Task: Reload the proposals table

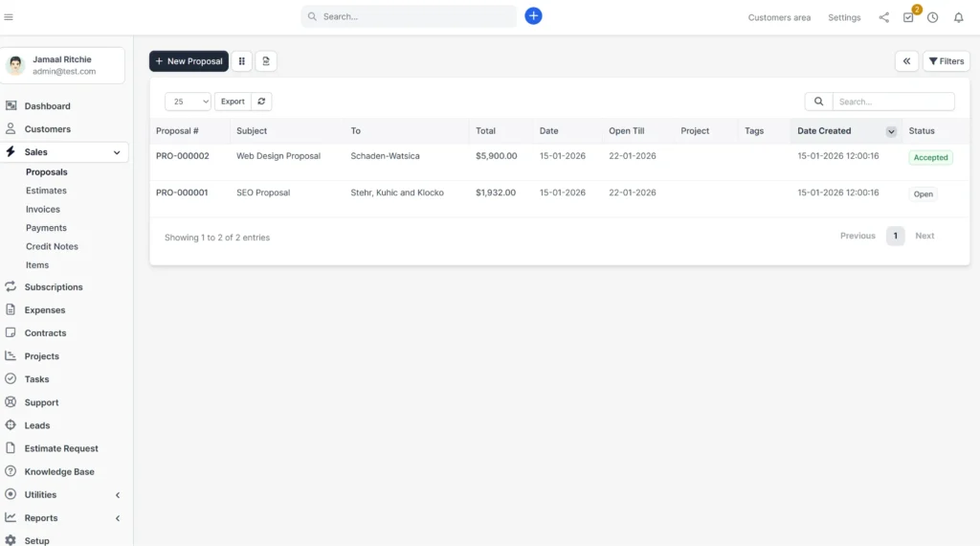Action: tap(261, 102)
